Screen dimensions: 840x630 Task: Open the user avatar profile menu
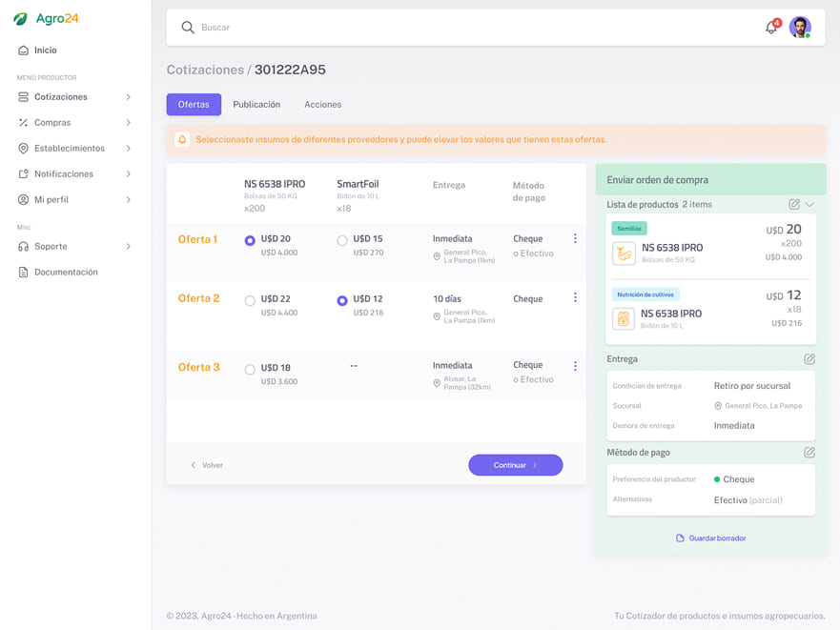[800, 28]
